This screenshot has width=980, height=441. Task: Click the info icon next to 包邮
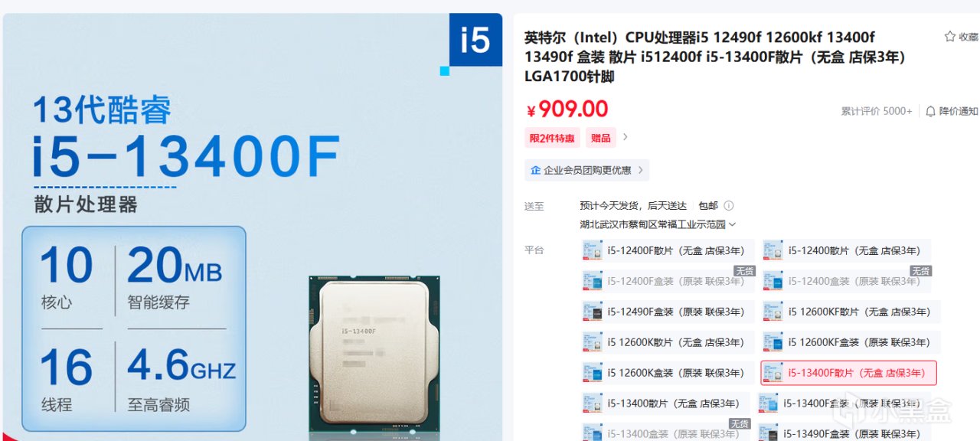729,205
